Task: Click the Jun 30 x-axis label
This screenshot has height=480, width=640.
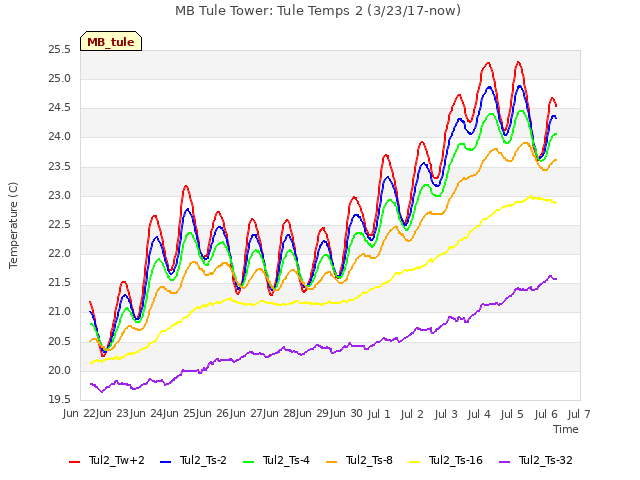Action: pos(346,414)
